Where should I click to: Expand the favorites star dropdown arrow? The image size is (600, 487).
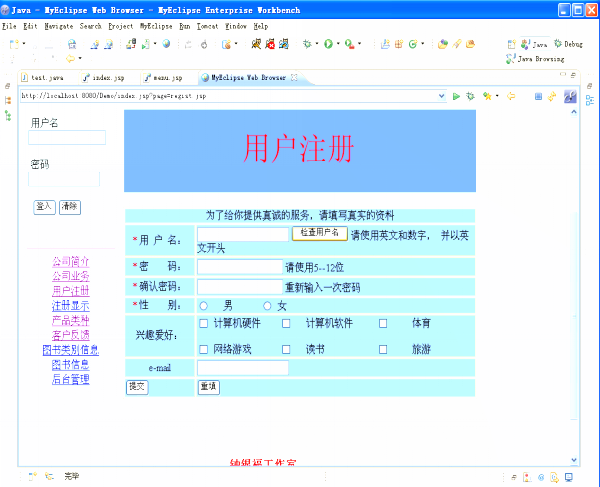[x=497, y=96]
